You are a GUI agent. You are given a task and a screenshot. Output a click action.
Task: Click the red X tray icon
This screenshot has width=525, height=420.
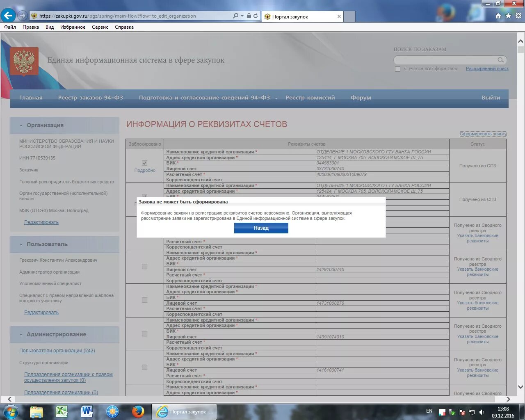462,412
